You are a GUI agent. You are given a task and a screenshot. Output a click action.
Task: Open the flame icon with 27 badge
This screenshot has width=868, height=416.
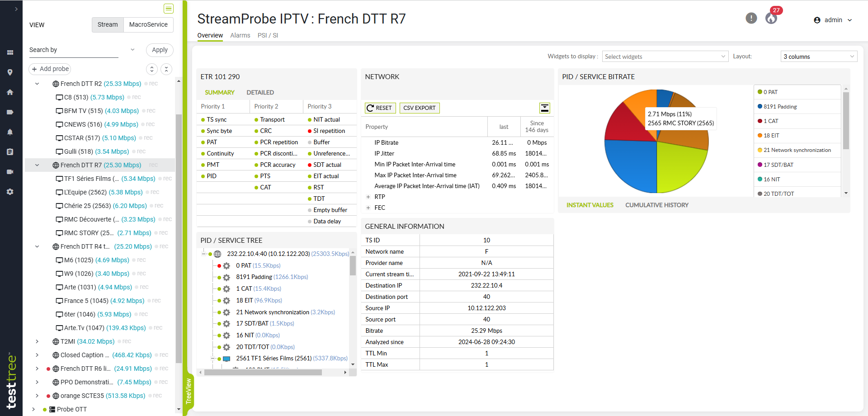pos(771,18)
